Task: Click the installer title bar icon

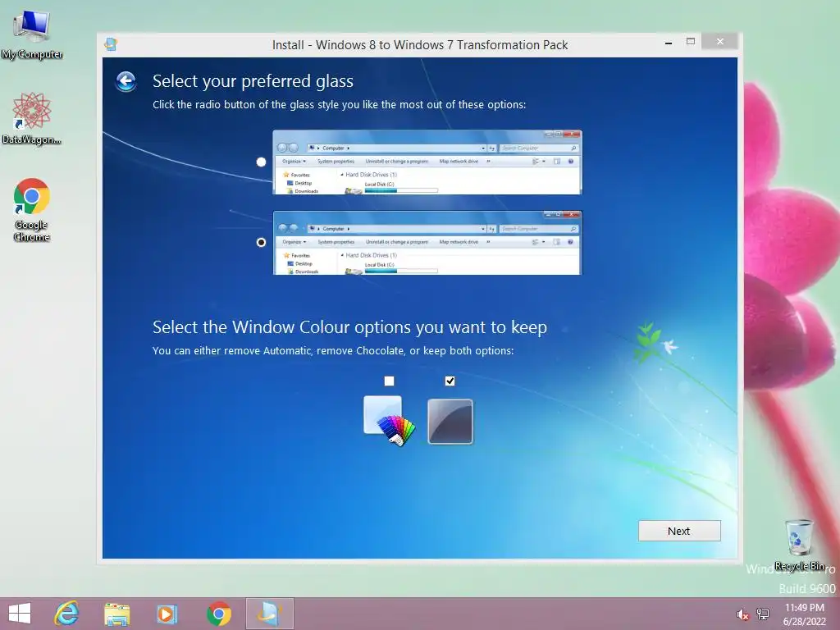Action: point(111,44)
